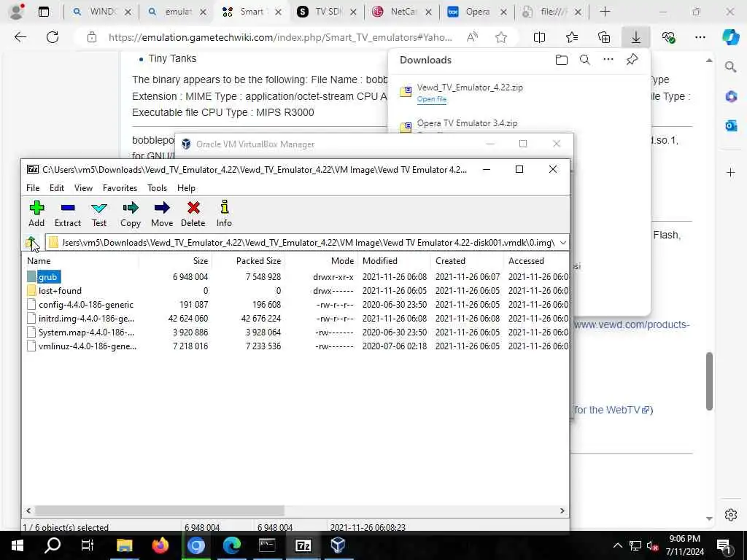Click the browser address bar URL
This screenshot has width=747, height=560.
pyautogui.click(x=280, y=37)
